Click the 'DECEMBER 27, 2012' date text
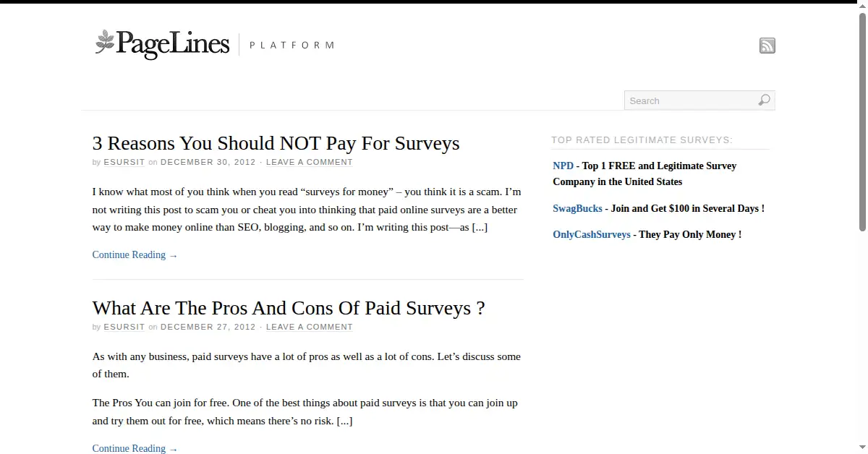The width and height of the screenshot is (868, 454). [x=208, y=327]
